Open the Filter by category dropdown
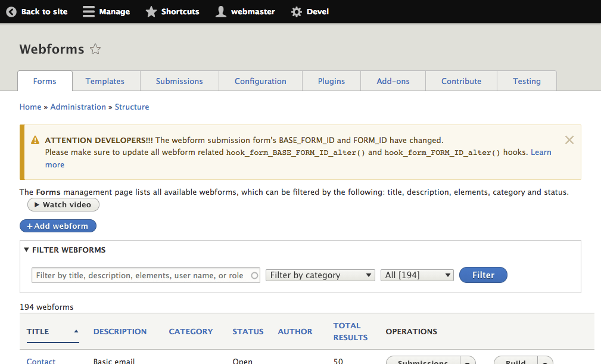This screenshot has height=364, width=601. [x=320, y=275]
